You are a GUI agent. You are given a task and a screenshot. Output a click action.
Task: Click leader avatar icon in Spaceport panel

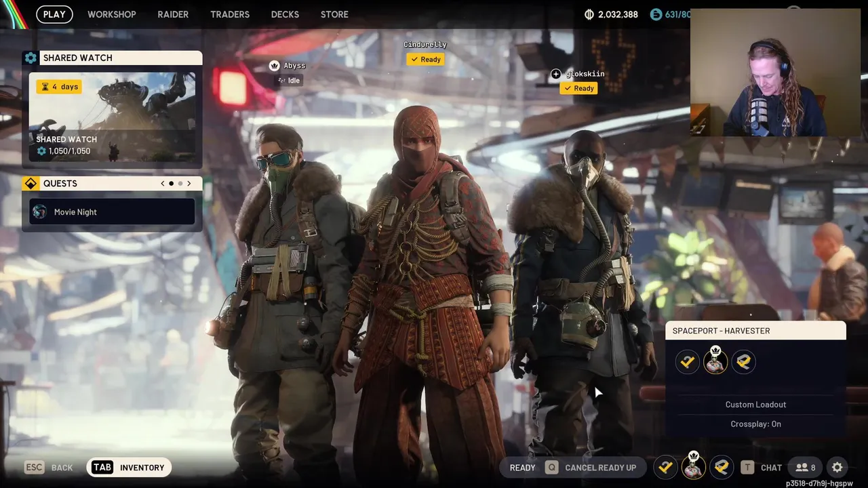pyautogui.click(x=715, y=361)
